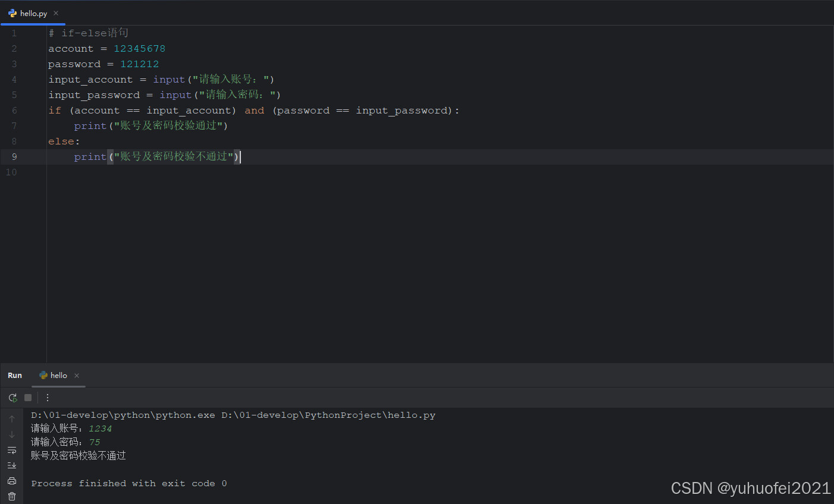Select the hello run configuration tab
834x504 pixels.
click(58, 376)
